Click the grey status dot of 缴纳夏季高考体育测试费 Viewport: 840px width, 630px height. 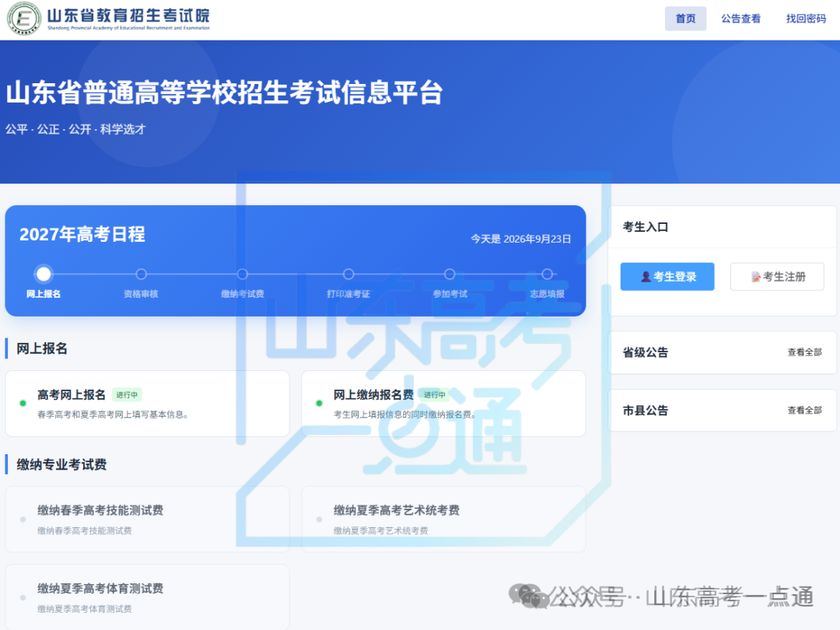(x=23, y=597)
